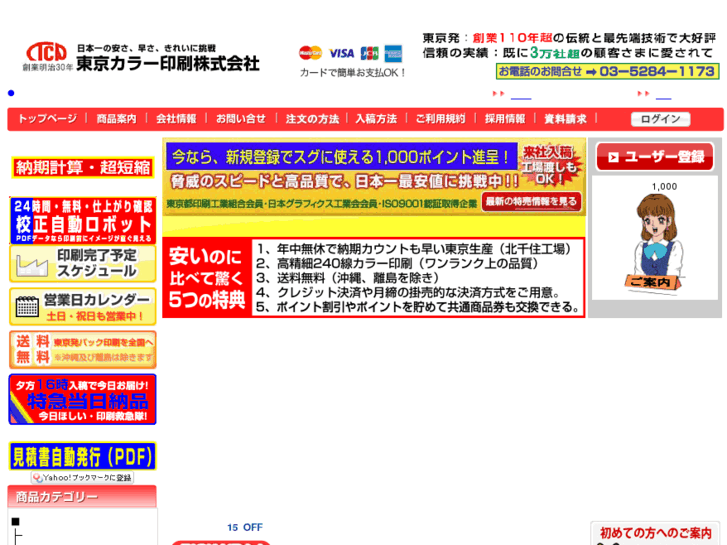Click the VISA card icon
This screenshot has width=727, height=545.
click(341, 53)
